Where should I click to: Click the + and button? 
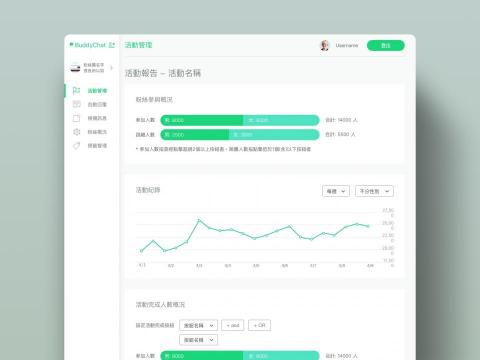click(233, 325)
